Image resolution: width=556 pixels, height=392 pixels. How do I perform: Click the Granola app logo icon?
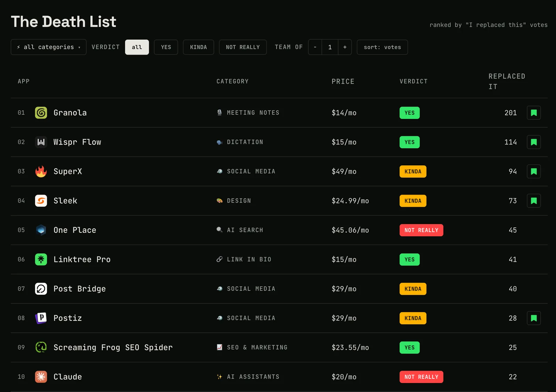coord(41,113)
